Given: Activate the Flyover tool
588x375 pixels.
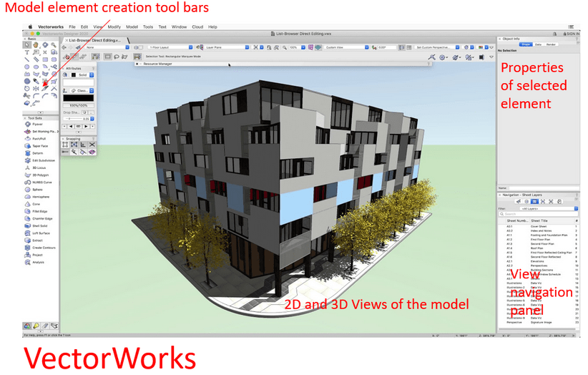Looking at the screenshot, I should pos(37,124).
